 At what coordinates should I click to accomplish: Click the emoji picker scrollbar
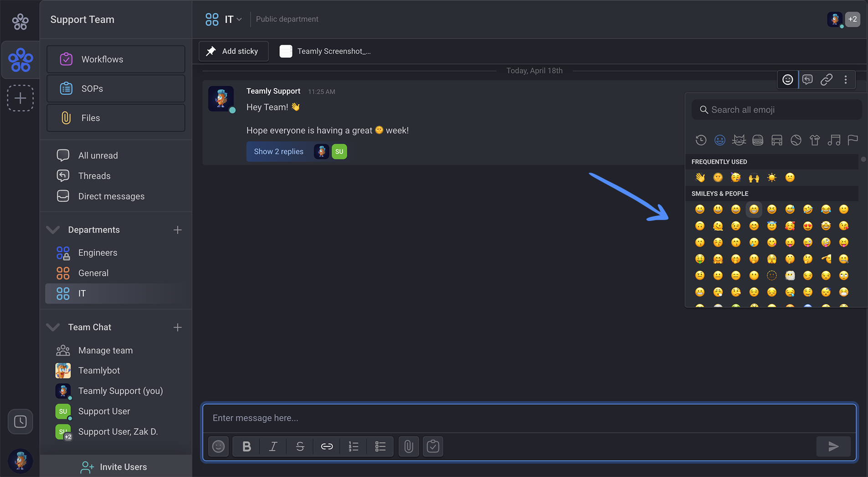863,159
